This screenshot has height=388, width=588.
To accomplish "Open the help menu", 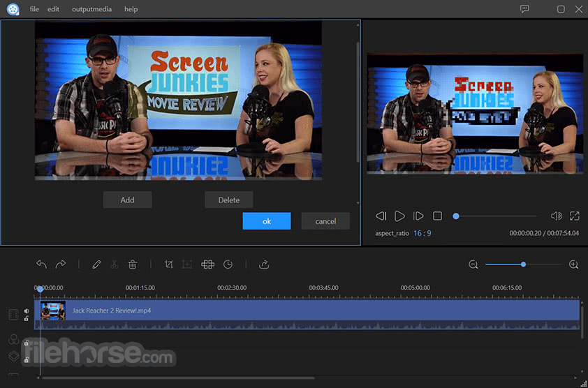I will (131, 9).
